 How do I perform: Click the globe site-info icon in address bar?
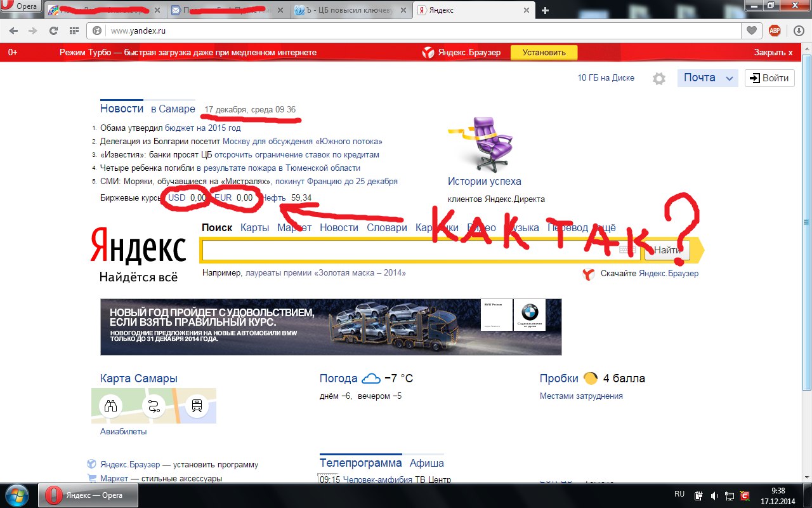coord(98,30)
